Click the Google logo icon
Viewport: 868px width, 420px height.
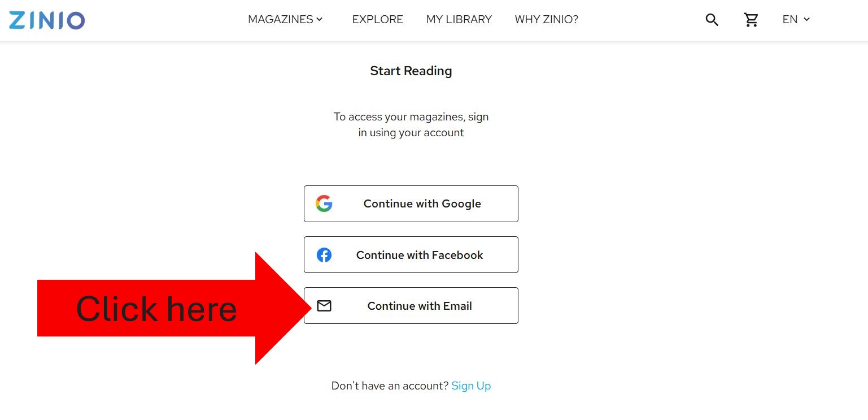(324, 203)
